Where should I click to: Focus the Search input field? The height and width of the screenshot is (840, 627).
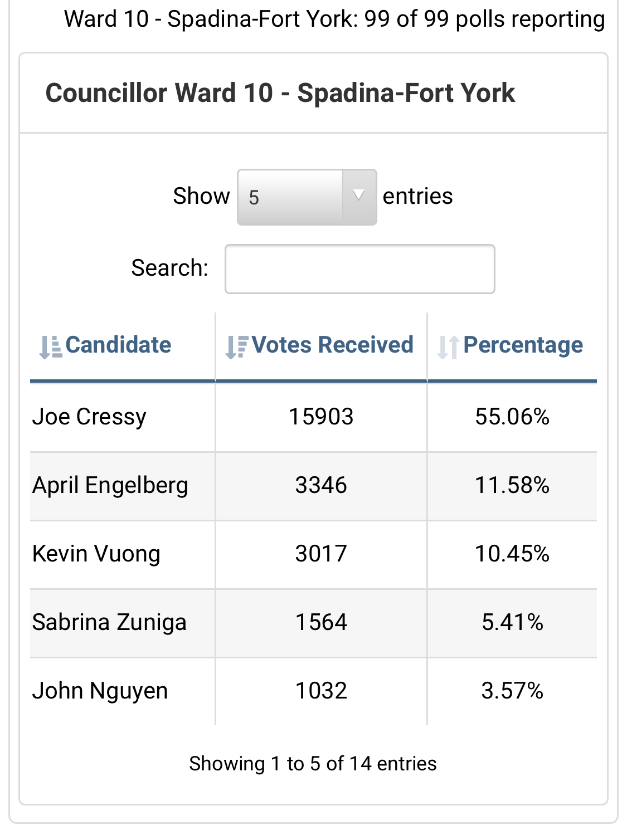(359, 269)
